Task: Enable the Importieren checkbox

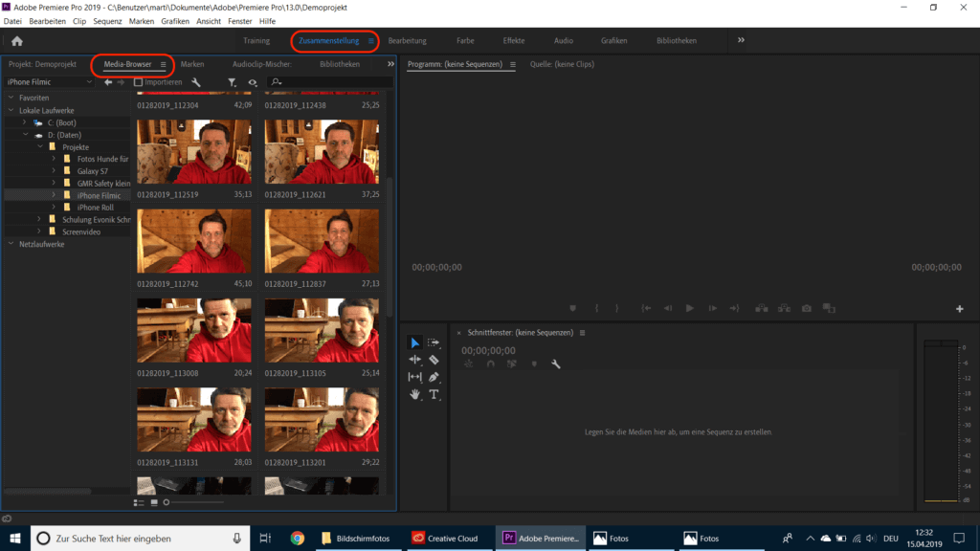Action: click(x=137, y=81)
